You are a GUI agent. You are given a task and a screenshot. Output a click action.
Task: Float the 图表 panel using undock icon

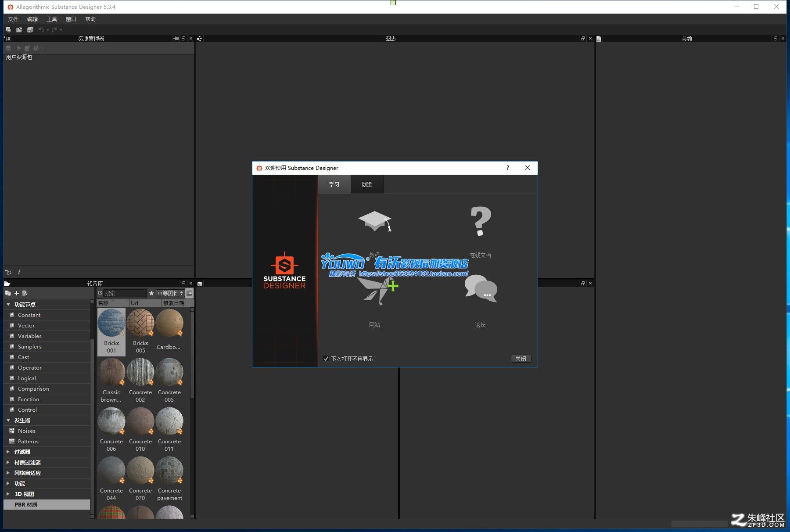pyautogui.click(x=583, y=39)
